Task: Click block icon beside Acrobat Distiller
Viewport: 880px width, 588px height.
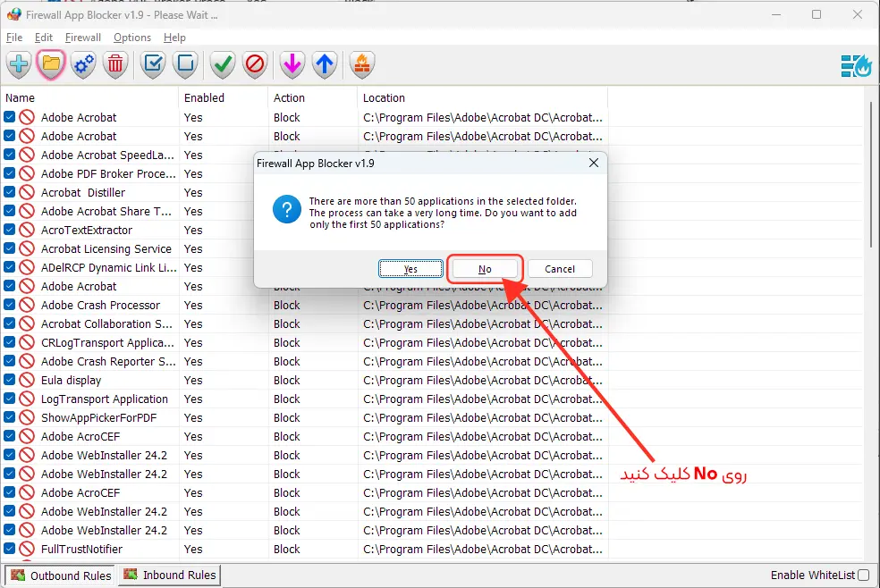Action: coord(26,192)
